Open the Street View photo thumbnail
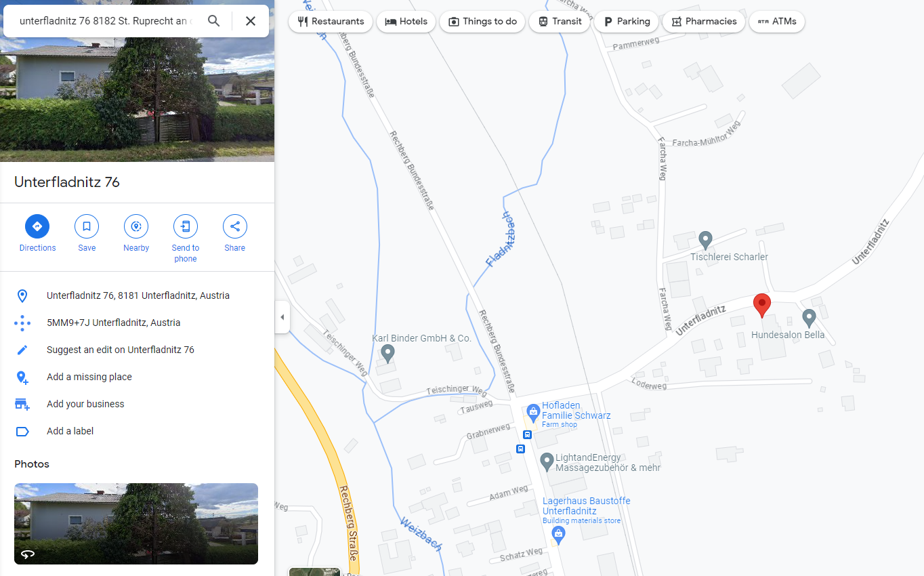Viewport: 924px width, 576px height. point(136,524)
